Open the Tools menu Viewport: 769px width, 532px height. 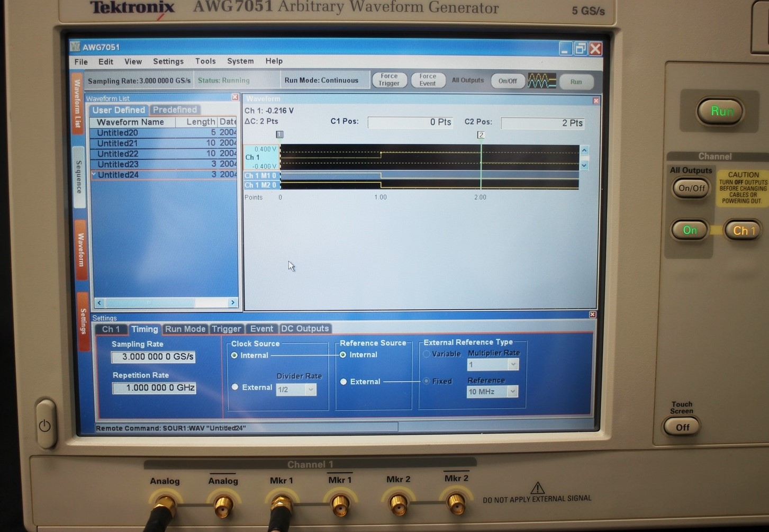(x=205, y=61)
